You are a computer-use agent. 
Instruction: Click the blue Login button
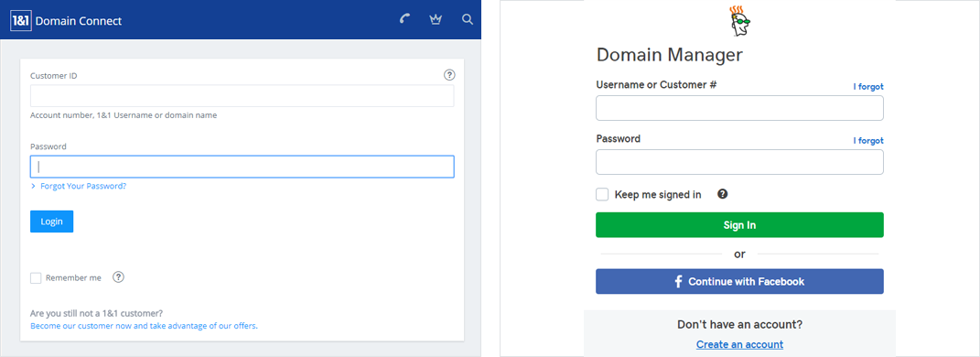tap(52, 222)
